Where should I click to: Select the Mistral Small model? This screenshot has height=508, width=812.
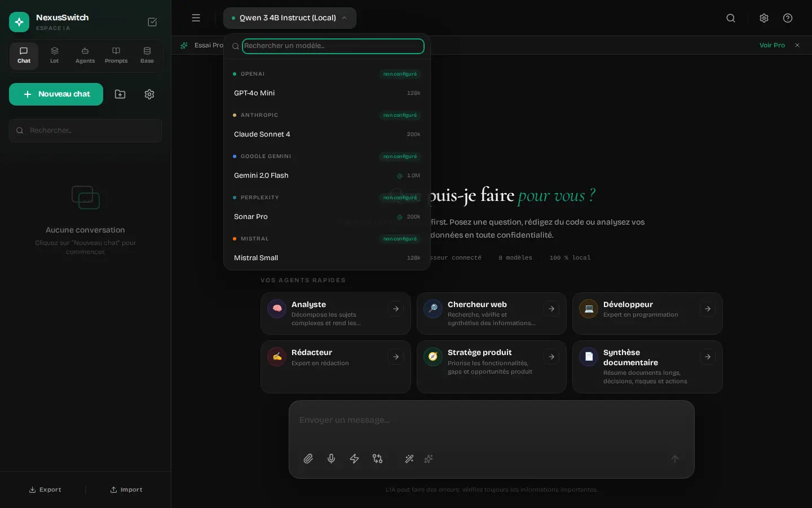327,258
